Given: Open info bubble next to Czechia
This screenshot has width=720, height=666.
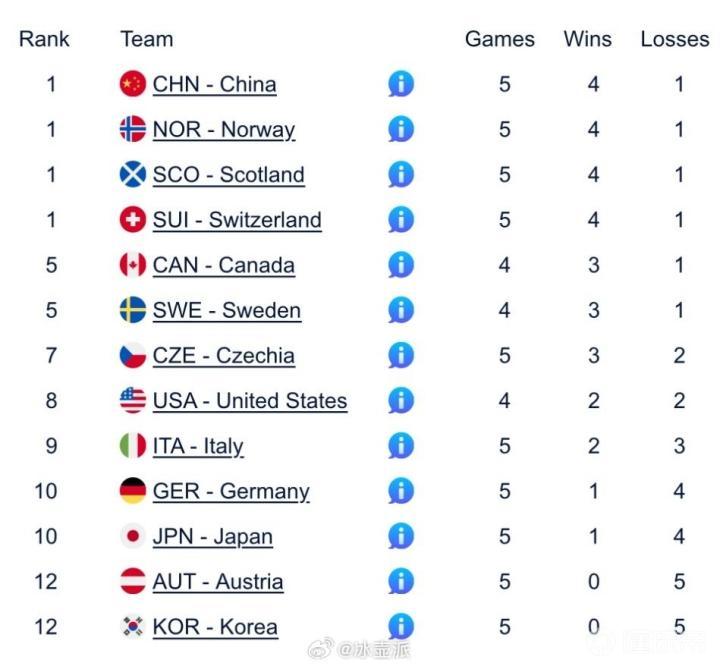Looking at the screenshot, I should pos(400,355).
